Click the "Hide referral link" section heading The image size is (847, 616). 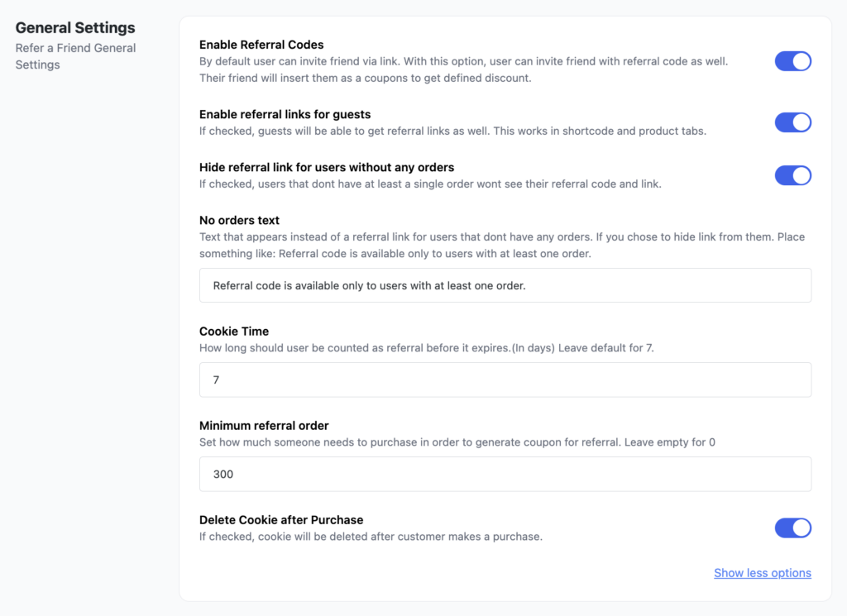326,167
